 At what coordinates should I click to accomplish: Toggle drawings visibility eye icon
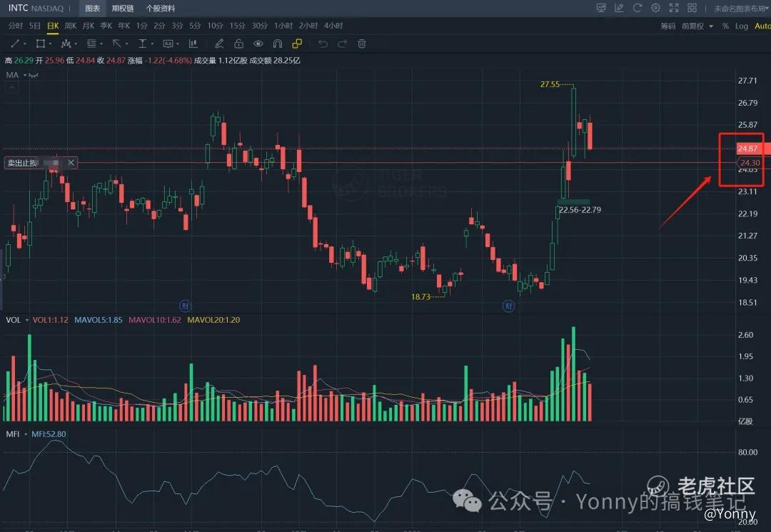[258, 44]
